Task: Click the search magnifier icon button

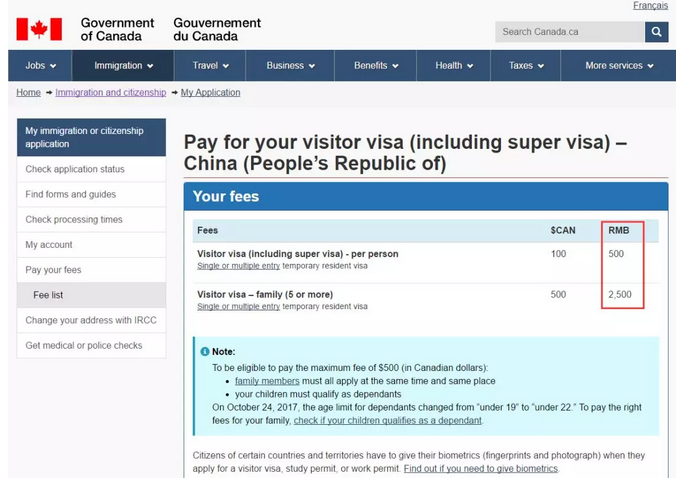Action: pyautogui.click(x=656, y=32)
